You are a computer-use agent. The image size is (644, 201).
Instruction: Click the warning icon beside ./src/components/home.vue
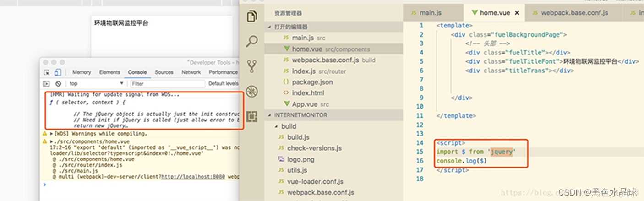click(45, 142)
